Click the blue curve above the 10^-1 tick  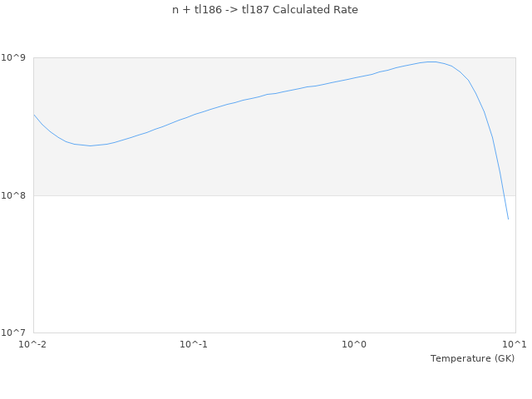tap(194, 115)
